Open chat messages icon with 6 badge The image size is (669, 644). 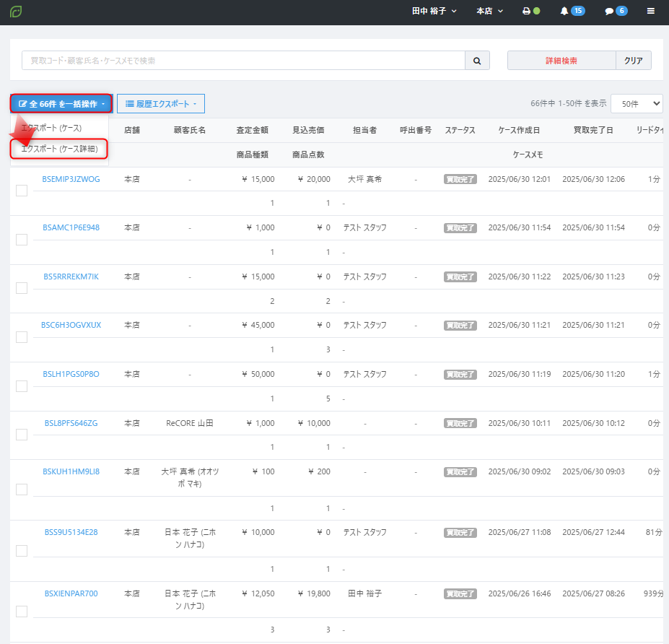click(x=616, y=12)
